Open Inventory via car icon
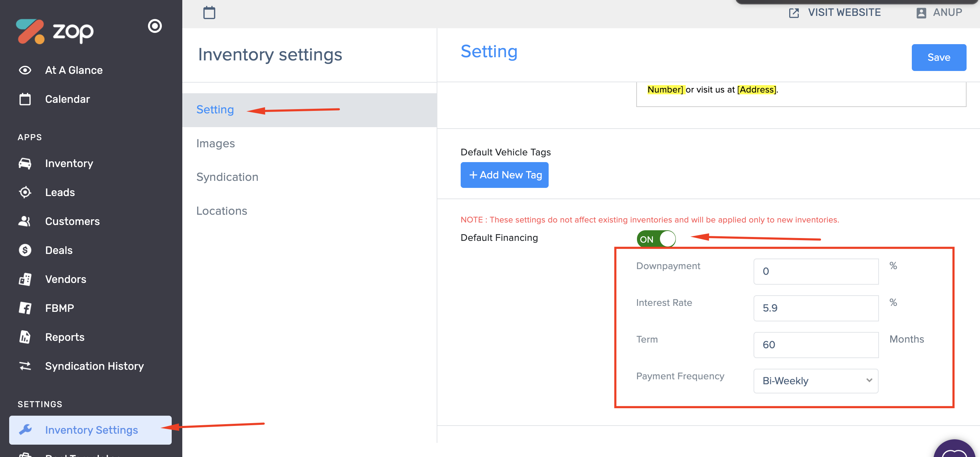Viewport: 980px width, 457px height. tap(25, 164)
